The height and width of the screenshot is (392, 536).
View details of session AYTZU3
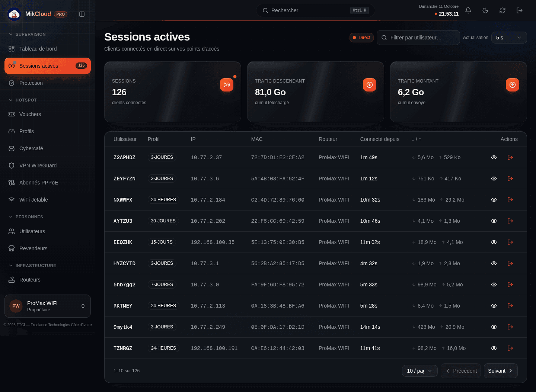(x=494, y=221)
